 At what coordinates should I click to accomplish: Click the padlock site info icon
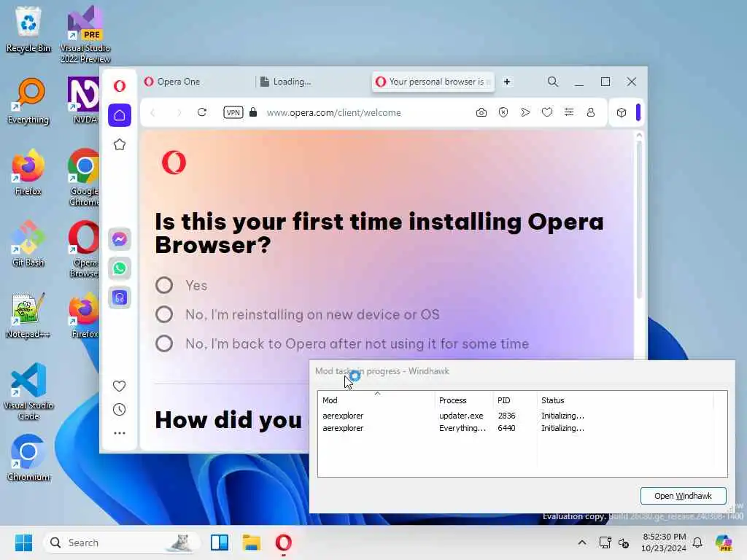[253, 112]
